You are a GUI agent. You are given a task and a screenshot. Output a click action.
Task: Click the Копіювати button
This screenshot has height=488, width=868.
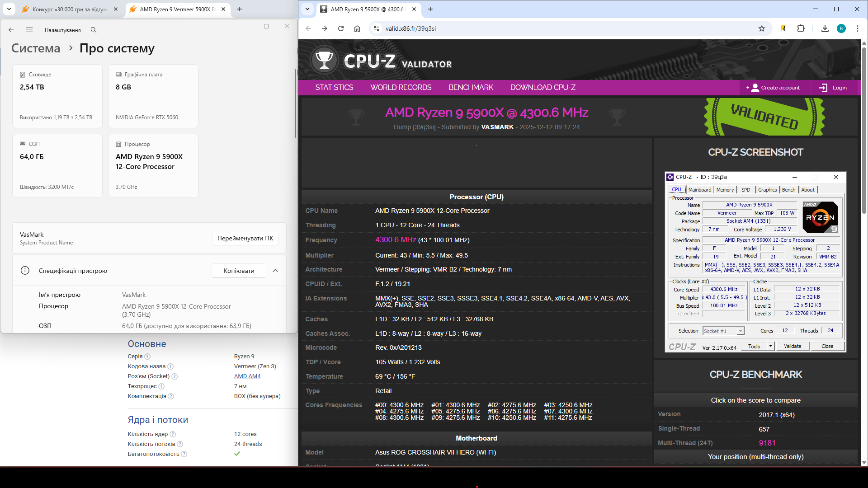(239, 271)
